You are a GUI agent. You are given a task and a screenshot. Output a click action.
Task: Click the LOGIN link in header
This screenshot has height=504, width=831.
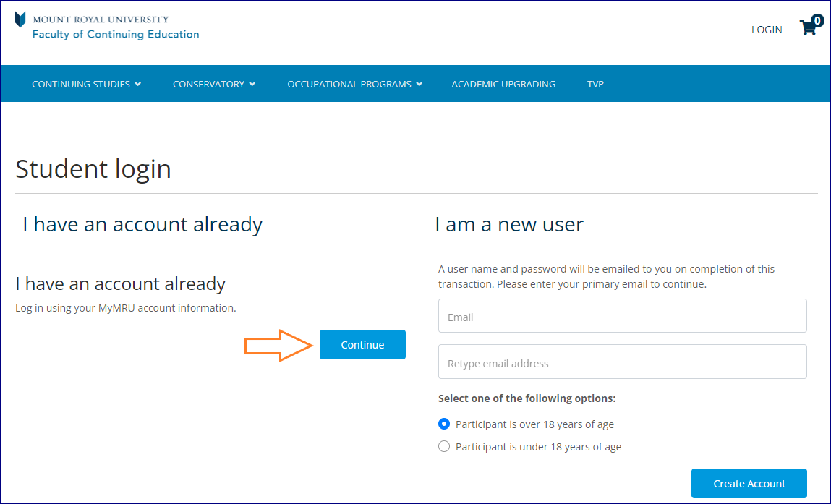point(767,30)
